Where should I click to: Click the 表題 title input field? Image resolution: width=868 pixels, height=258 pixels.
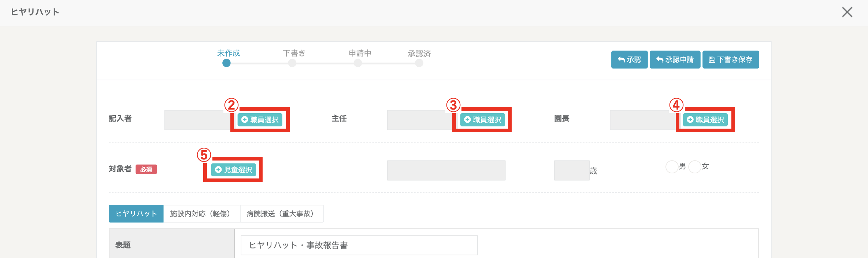[x=359, y=245]
